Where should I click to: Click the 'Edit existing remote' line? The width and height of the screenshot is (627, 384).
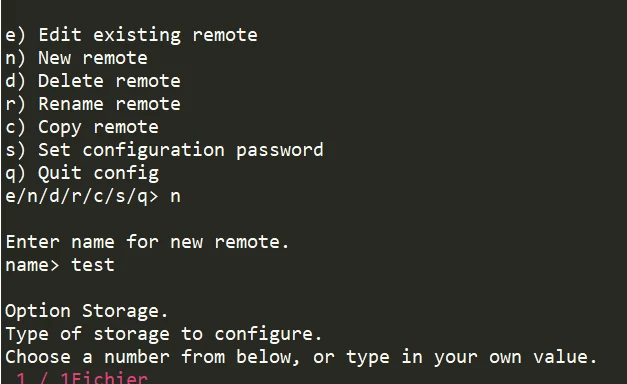(131, 35)
